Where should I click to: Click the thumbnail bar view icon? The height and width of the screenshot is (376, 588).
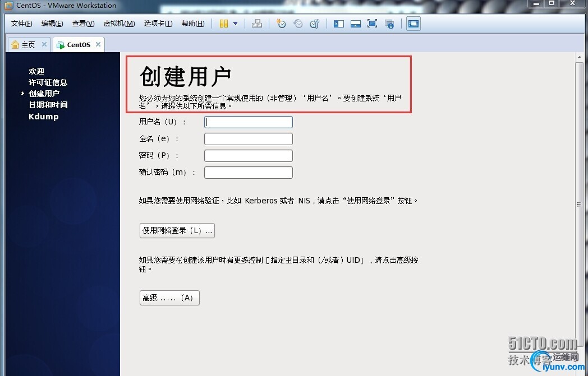pyautogui.click(x=356, y=24)
